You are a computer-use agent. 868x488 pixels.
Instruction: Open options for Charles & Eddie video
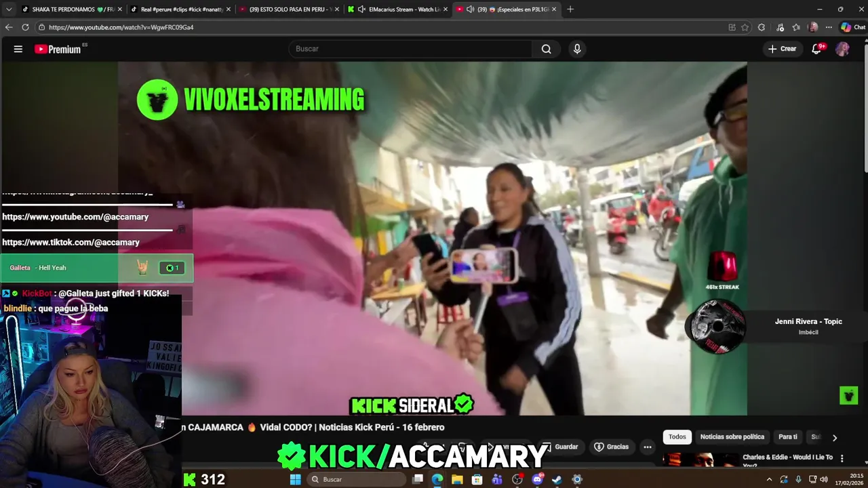click(842, 458)
